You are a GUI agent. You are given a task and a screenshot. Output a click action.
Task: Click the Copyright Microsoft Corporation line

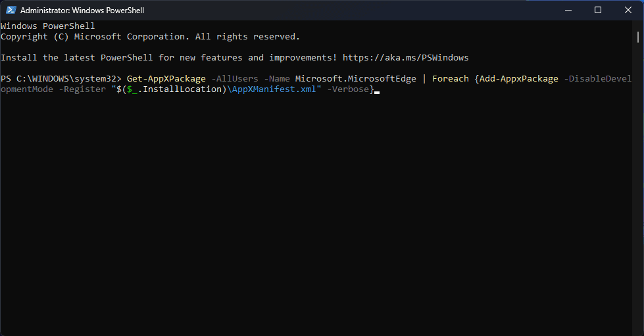[x=150, y=37]
